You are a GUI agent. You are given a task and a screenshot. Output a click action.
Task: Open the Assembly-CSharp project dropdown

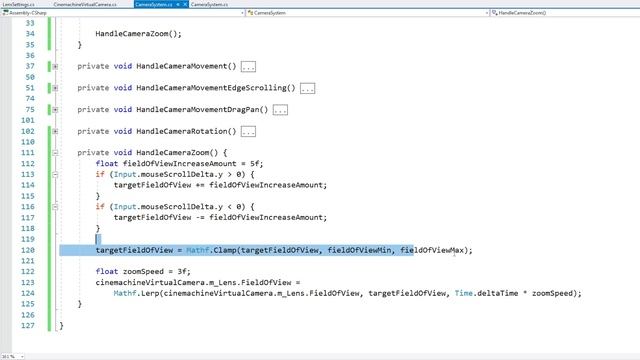click(123, 13)
